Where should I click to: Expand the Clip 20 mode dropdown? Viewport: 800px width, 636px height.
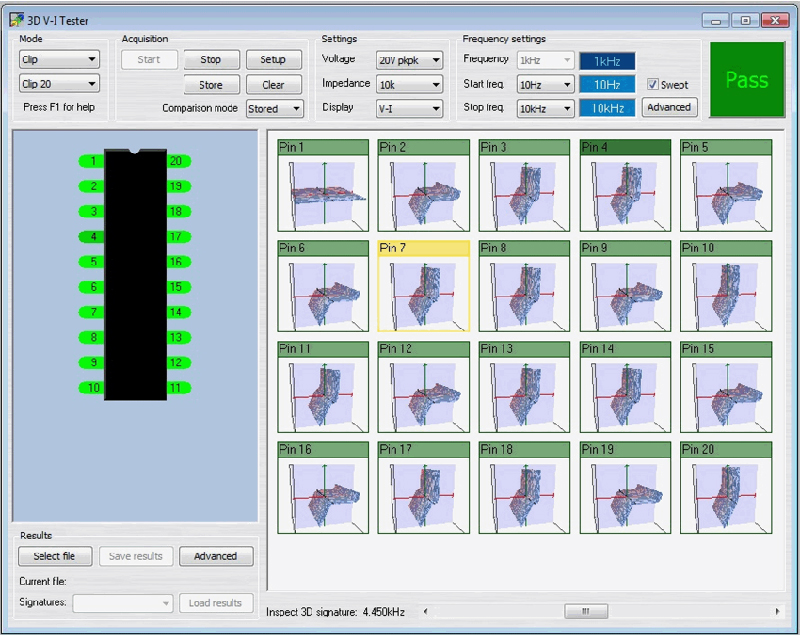59,85
